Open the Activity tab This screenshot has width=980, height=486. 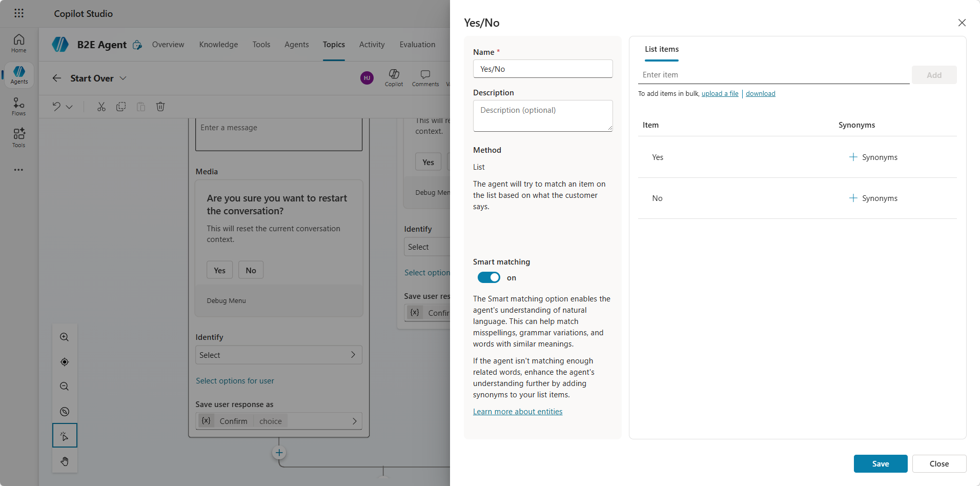(372, 45)
